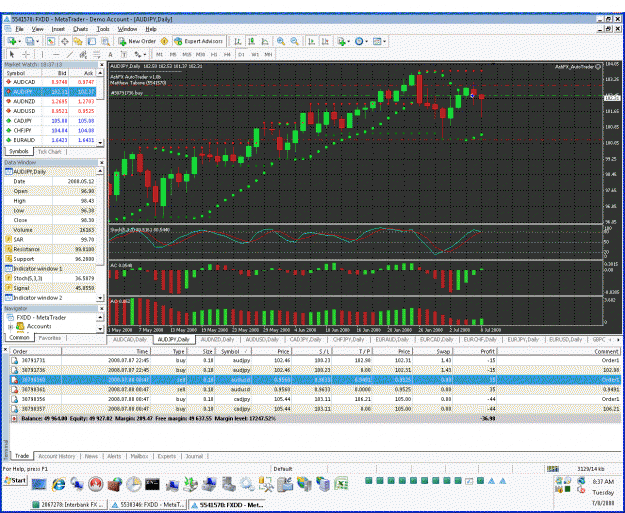Sort orders by Symbol column header

[x=233, y=351]
